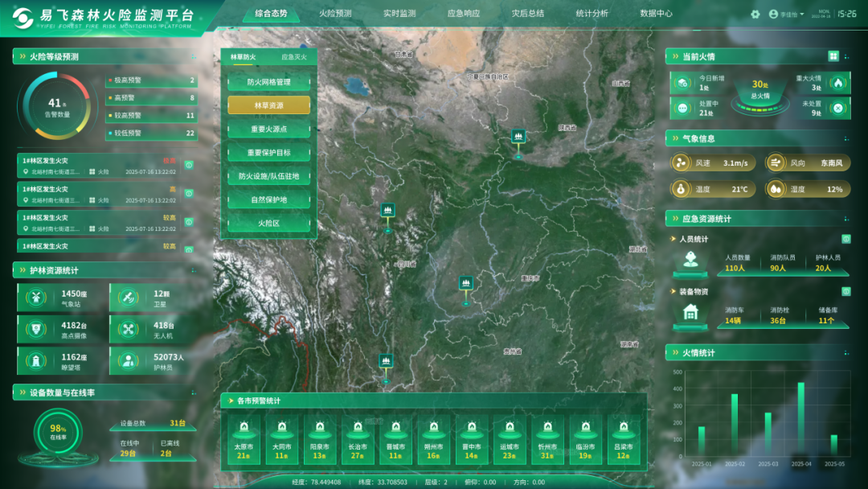Open the settings gear in top bar
The image size is (868, 489).
click(755, 14)
